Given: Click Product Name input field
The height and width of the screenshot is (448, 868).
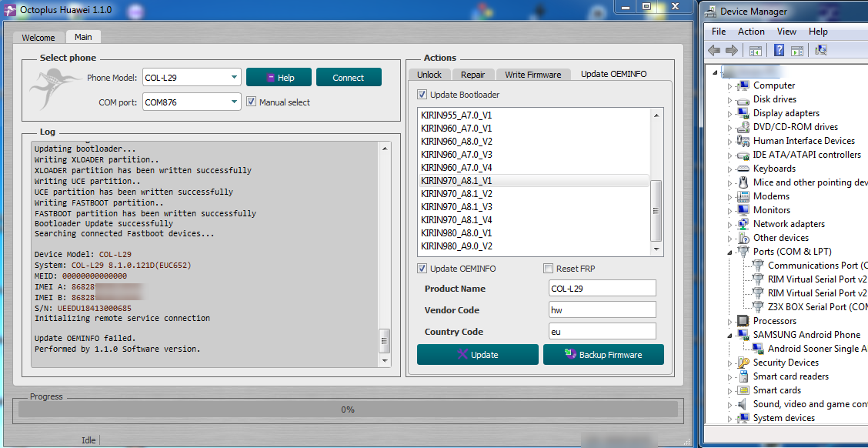Looking at the screenshot, I should (603, 289).
